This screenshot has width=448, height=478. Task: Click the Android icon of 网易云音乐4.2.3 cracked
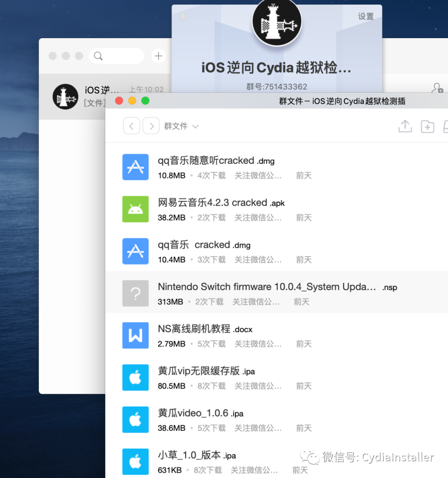[x=135, y=209]
